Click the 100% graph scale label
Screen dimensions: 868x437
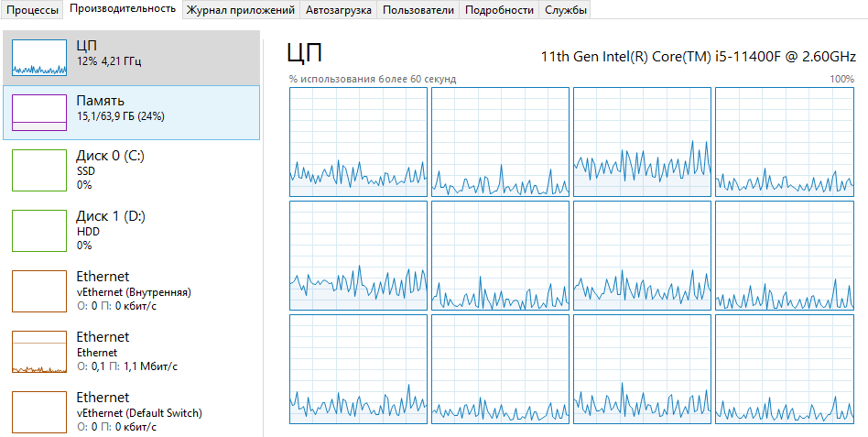[x=842, y=79]
